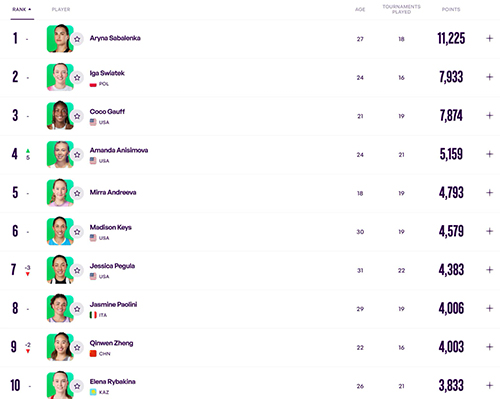Expand Elena Rybakina points breakdown

click(x=489, y=385)
